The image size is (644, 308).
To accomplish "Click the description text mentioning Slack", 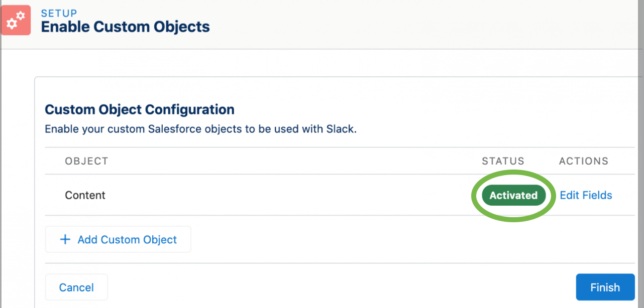I will pos(201,129).
